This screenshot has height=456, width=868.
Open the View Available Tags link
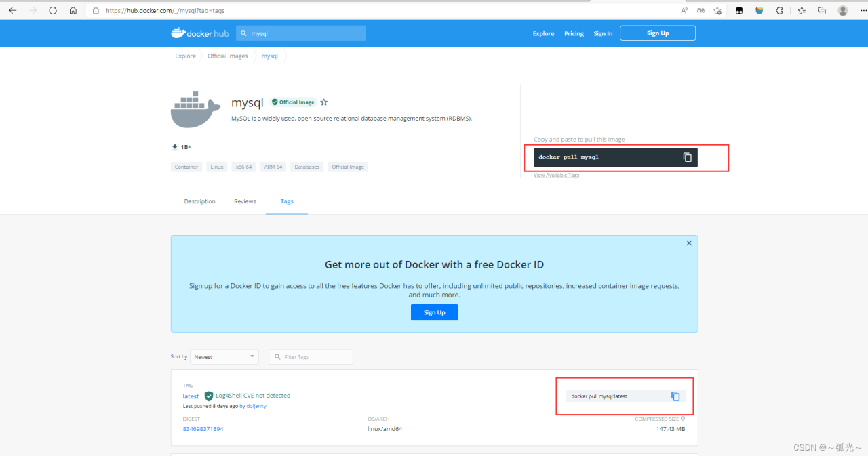point(556,175)
